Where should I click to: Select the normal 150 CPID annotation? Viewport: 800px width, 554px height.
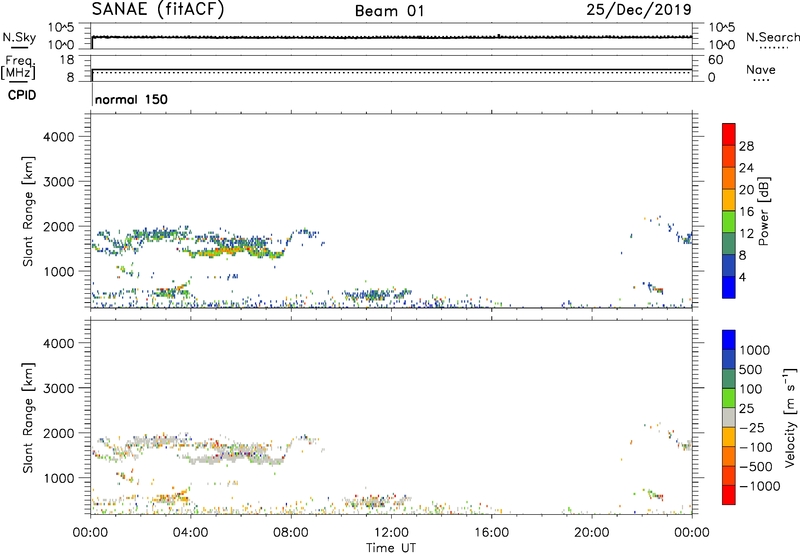(131, 99)
